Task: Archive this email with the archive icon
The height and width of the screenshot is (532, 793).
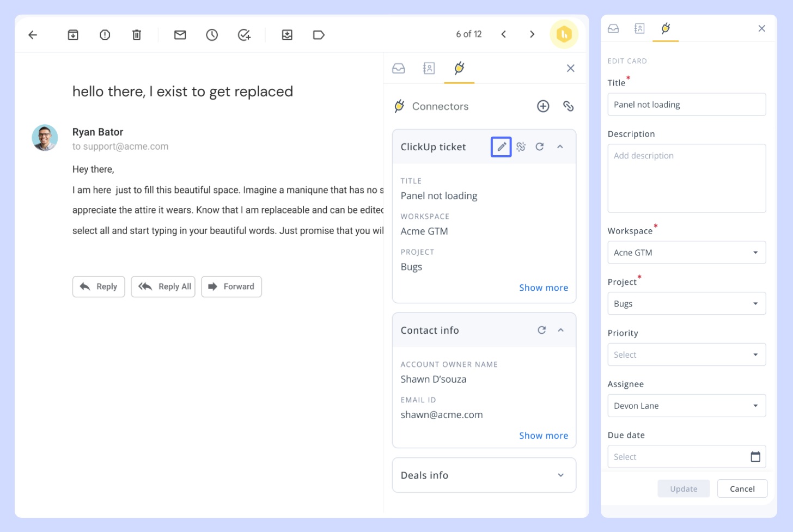Action: [73, 35]
